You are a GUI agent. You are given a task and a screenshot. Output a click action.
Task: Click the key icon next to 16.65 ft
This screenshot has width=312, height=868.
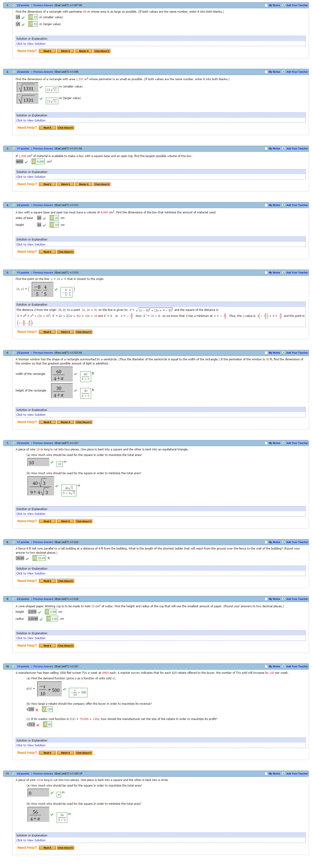(x=35, y=558)
